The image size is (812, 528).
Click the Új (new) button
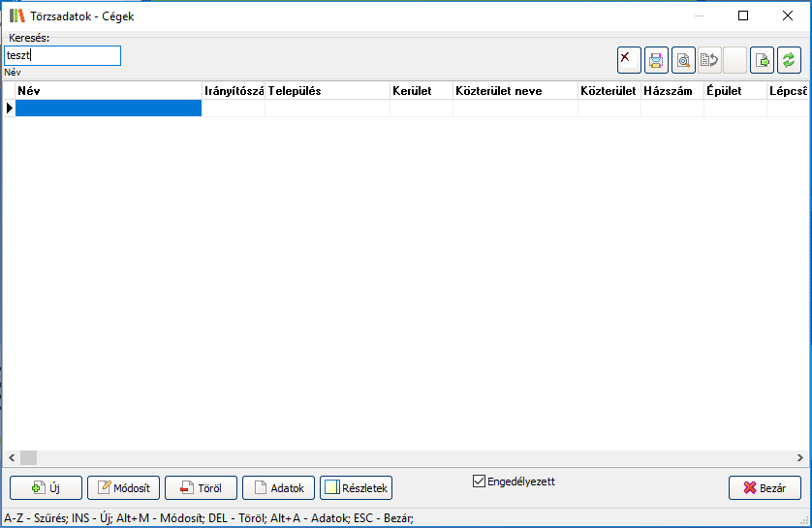click(x=46, y=488)
